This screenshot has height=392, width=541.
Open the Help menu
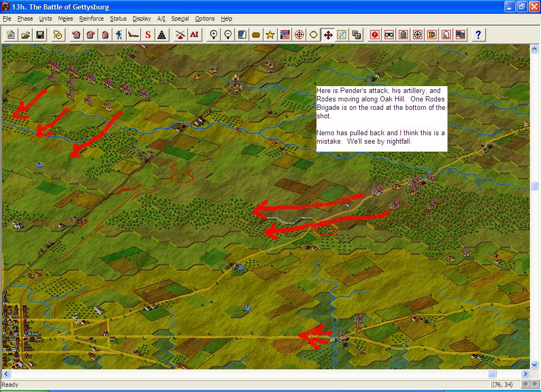click(x=226, y=18)
